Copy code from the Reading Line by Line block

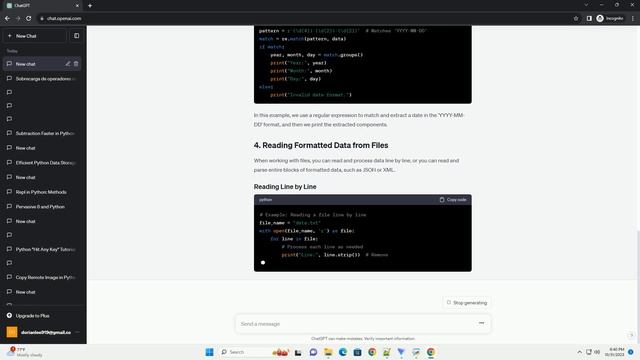(453, 200)
